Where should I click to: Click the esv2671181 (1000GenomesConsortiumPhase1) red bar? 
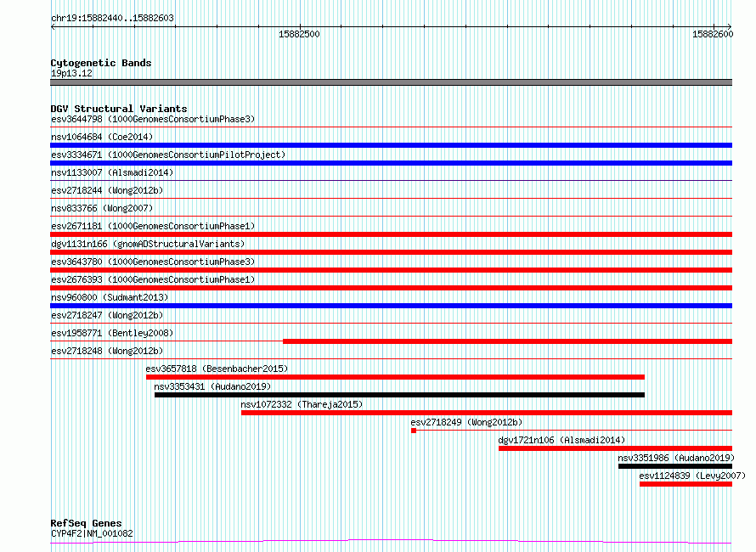(391, 234)
